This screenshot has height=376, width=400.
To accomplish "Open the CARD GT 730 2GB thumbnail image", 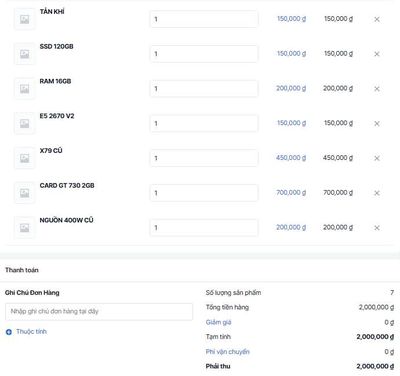I will [24, 193].
